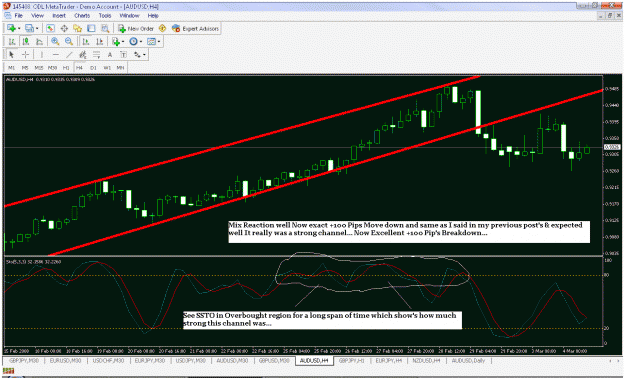Switch to the GBPUSD,M30 chart tab

click(274, 360)
